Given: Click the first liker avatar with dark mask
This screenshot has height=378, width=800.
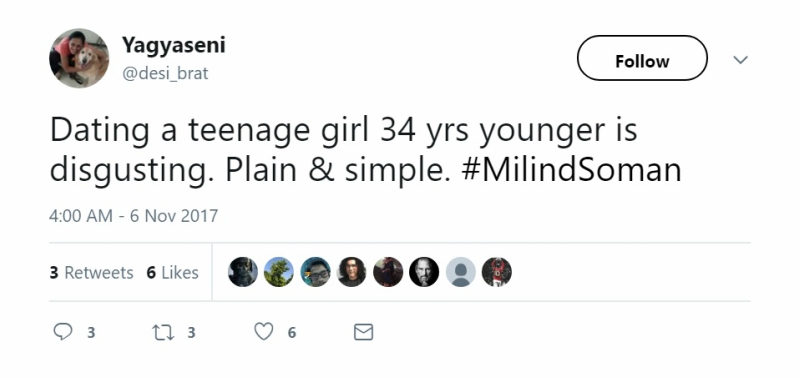Looking at the screenshot, I should coord(243,272).
